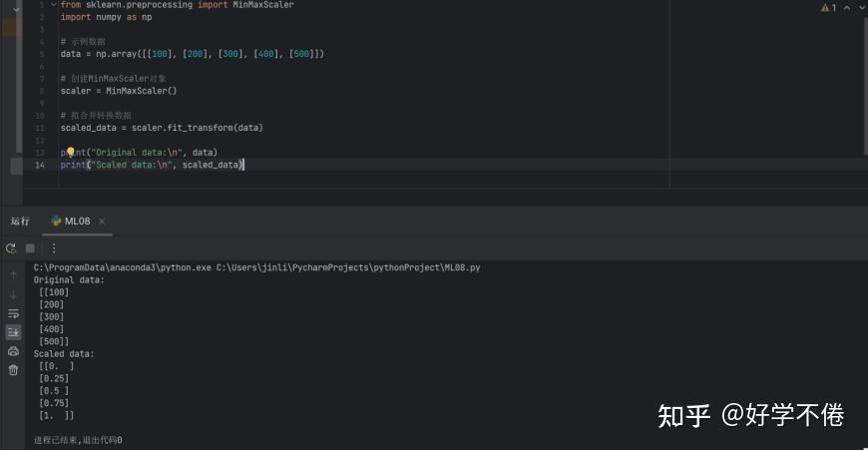868x451 pixels.
Task: Click the 运行 panel label
Action: click(20, 222)
